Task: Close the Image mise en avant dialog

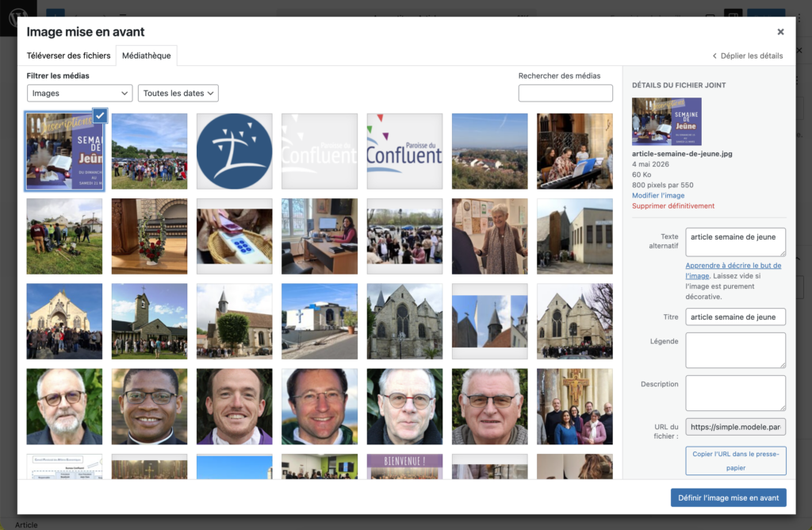Action: (x=780, y=32)
